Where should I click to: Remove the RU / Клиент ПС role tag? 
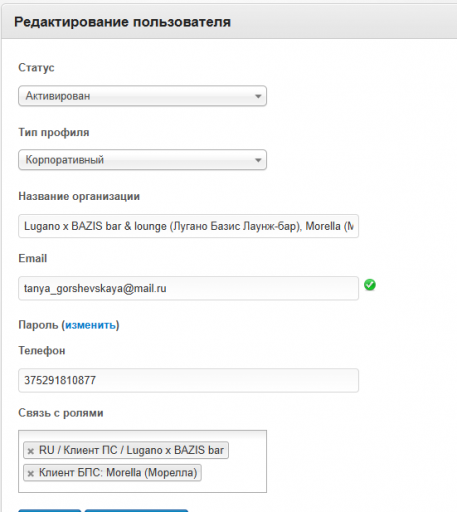(31, 451)
